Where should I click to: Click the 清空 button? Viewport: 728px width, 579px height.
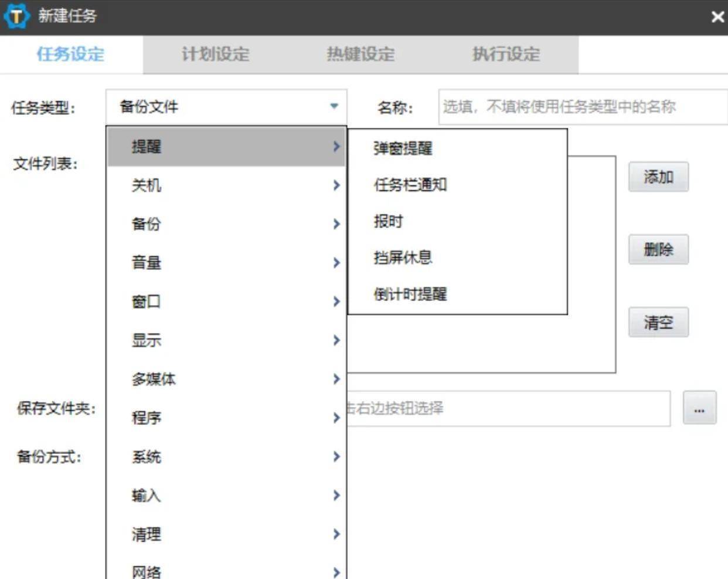pos(658,321)
